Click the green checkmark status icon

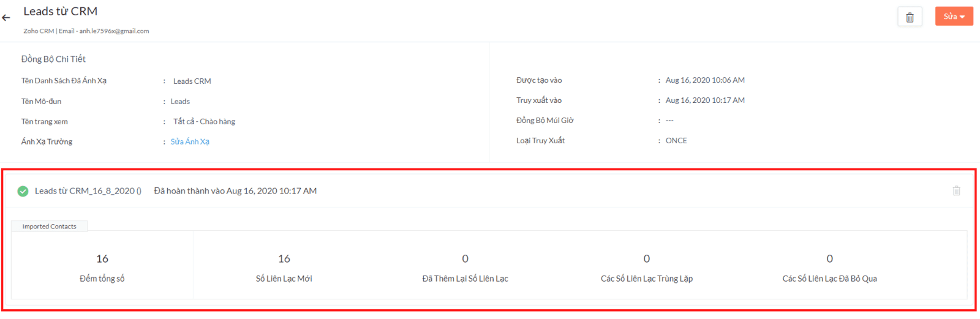(x=23, y=191)
